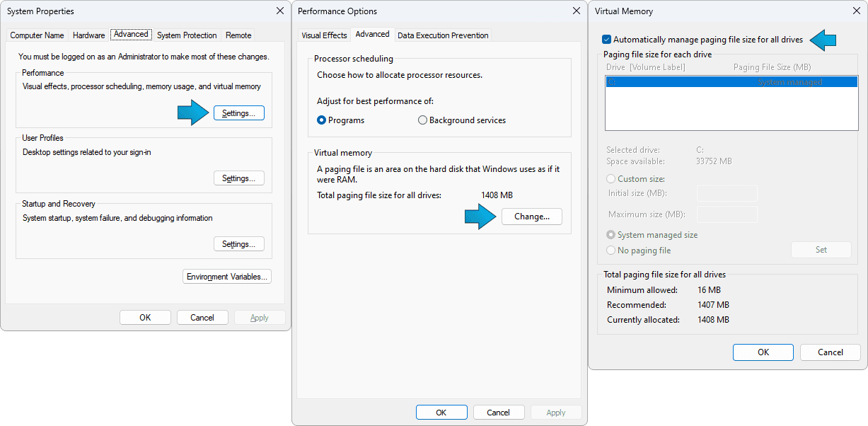Cancel the Performance Options dialog
This screenshot has width=868, height=426.
click(x=498, y=413)
